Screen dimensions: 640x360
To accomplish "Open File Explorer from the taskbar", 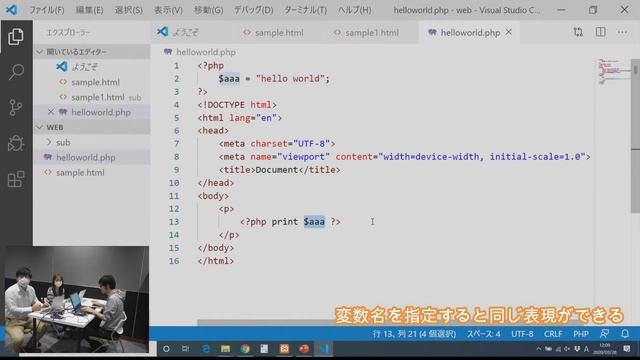I will pyautogui.click(x=225, y=349).
